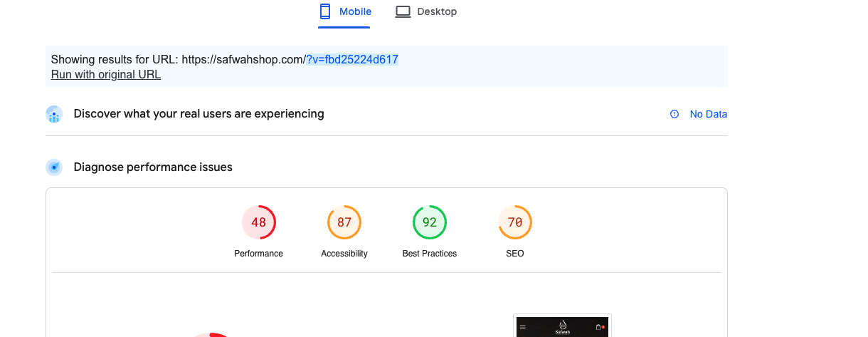868x337 pixels.
Task: Select the Accessibility score gauge 87
Action: (344, 222)
